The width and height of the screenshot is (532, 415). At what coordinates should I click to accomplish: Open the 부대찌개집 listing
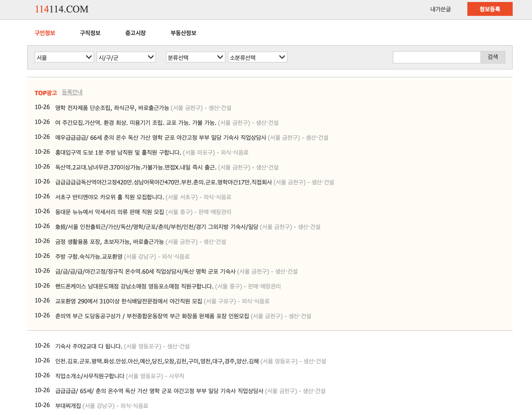pos(68,406)
